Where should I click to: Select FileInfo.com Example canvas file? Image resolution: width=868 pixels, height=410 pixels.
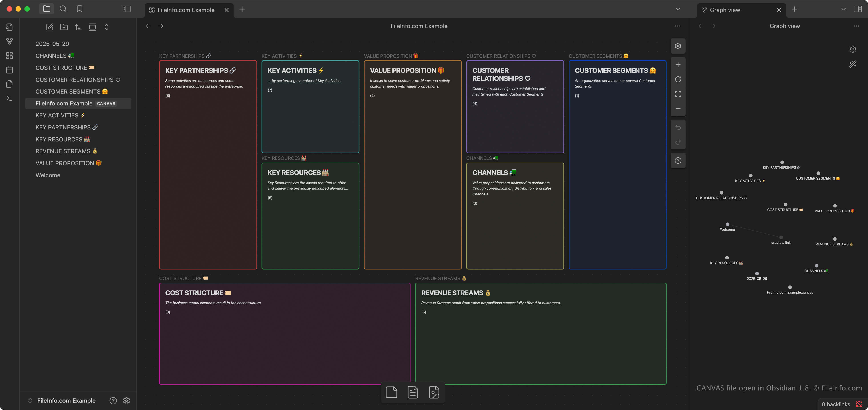coord(78,103)
